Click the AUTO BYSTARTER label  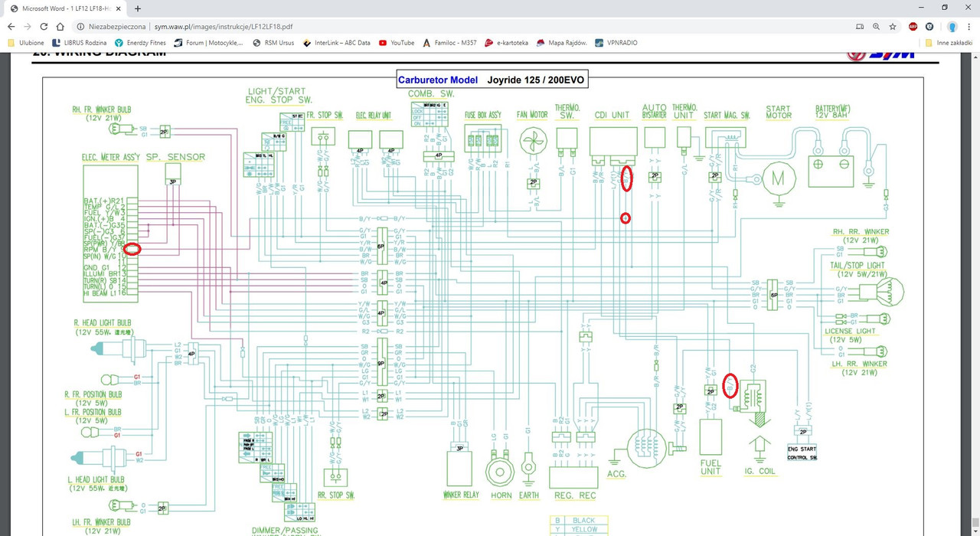coord(654,112)
